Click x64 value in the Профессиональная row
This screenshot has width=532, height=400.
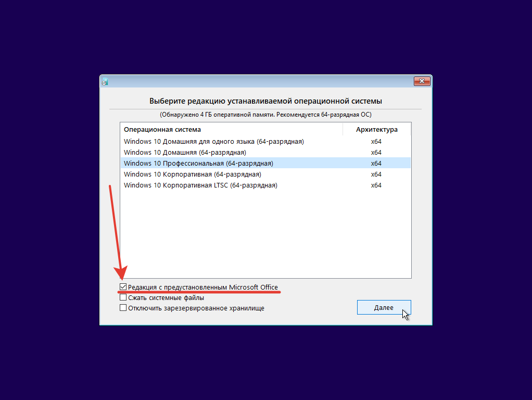(x=376, y=164)
